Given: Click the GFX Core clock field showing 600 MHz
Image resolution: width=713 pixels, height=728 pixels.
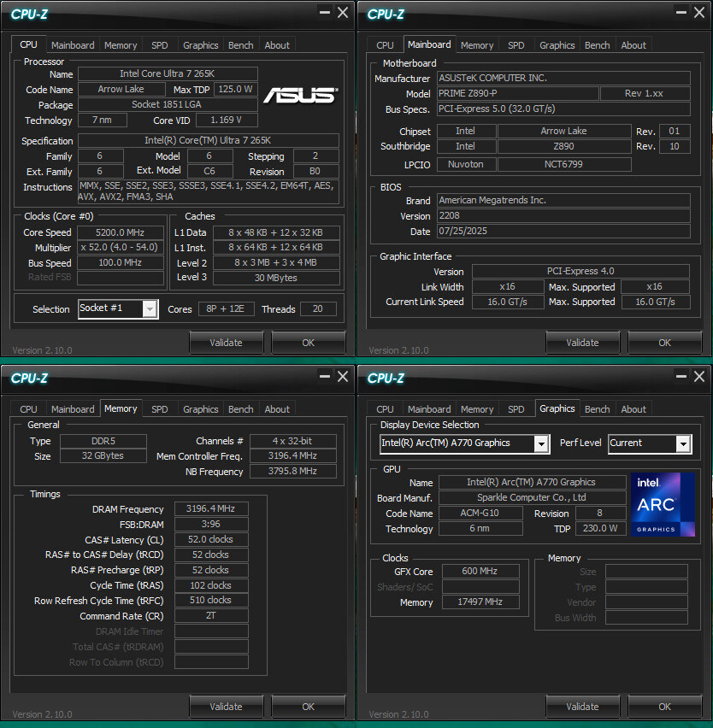Looking at the screenshot, I should pyautogui.click(x=480, y=571).
